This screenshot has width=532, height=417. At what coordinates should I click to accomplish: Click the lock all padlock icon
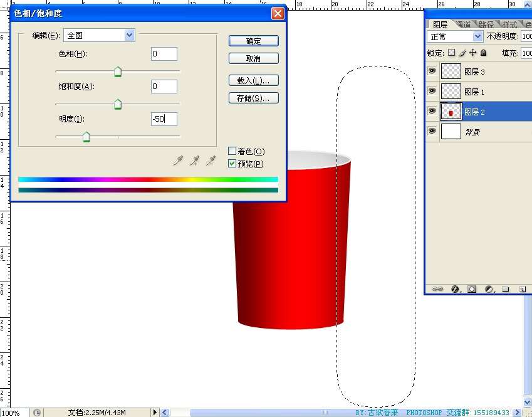click(x=483, y=53)
